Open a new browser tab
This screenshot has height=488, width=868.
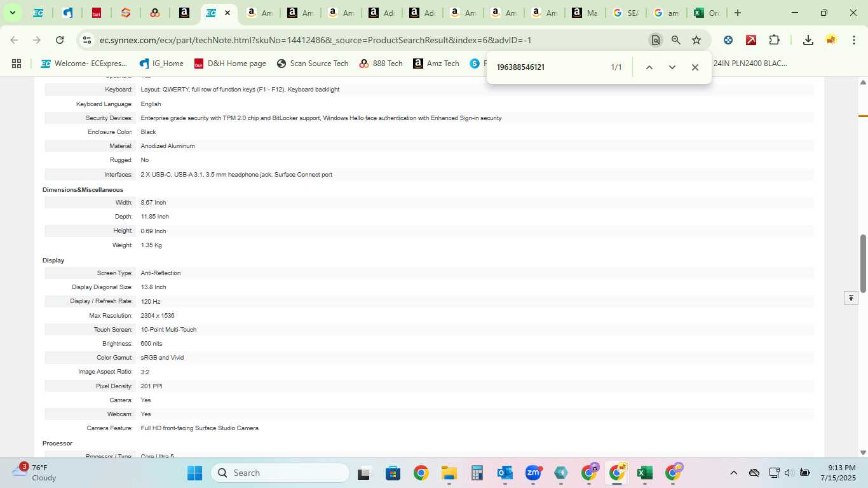point(738,13)
